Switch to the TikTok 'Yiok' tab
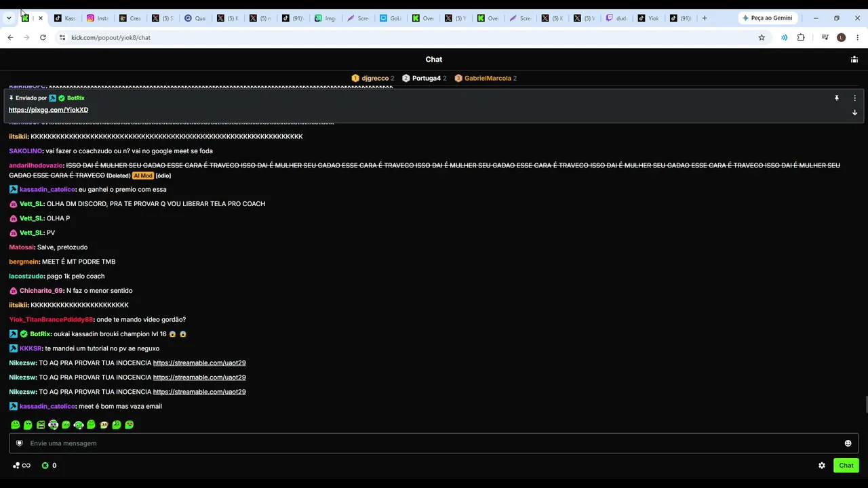 650,18
